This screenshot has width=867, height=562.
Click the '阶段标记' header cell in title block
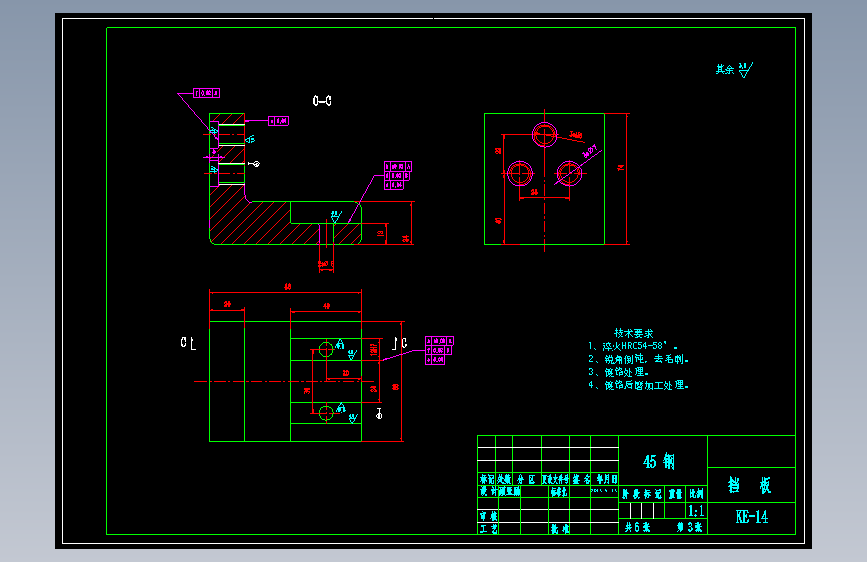641,494
